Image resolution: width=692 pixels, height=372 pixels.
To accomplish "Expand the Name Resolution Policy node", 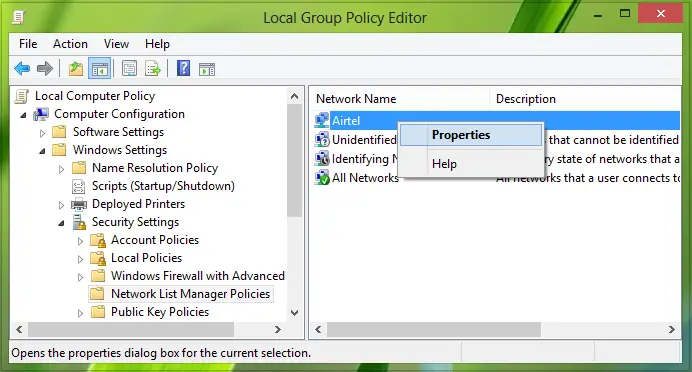I will (x=61, y=169).
